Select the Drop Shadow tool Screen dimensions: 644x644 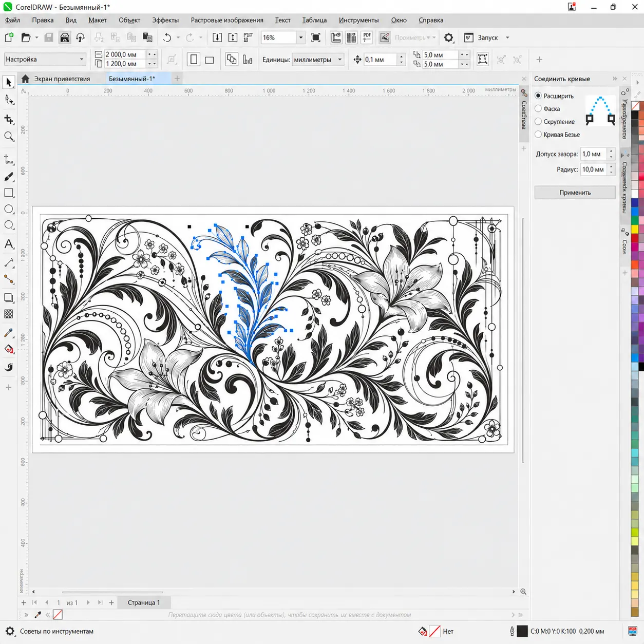tap(9, 298)
